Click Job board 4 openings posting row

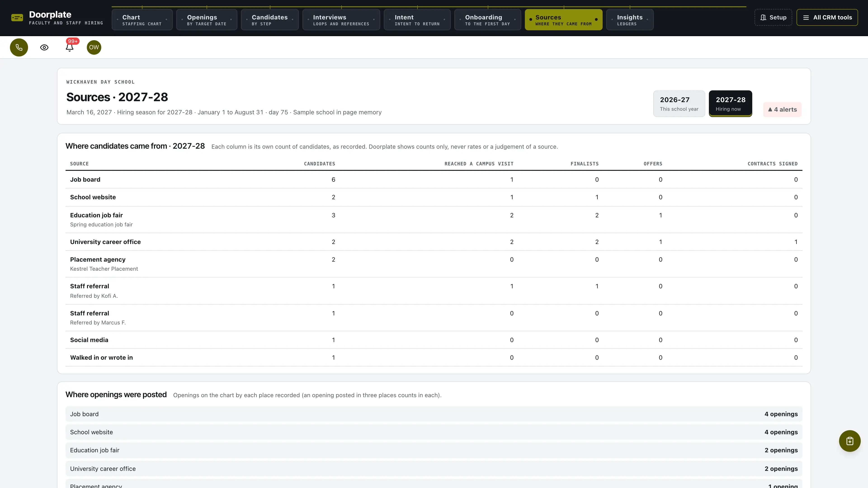click(x=434, y=414)
